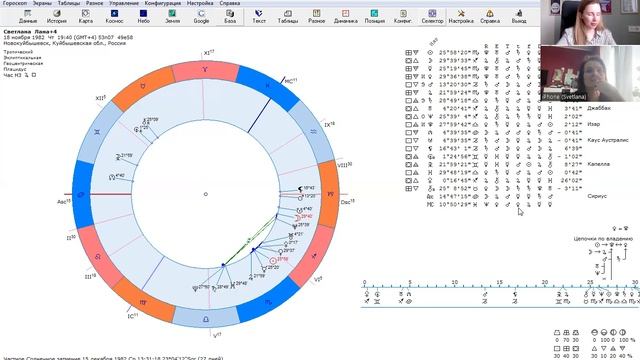Click the Цепочки по владению label

(x=603, y=238)
